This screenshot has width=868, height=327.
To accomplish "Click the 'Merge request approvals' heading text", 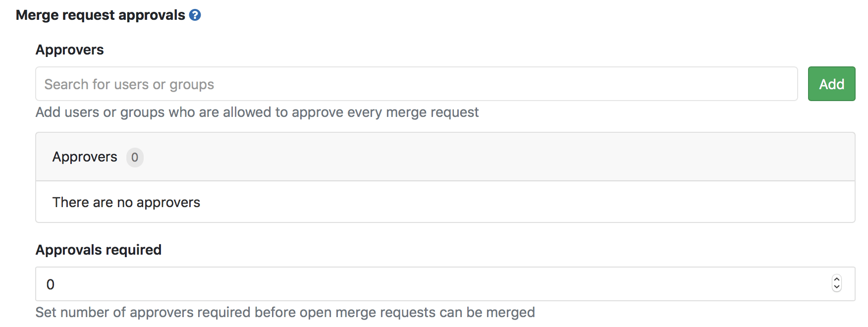I will tap(100, 15).
